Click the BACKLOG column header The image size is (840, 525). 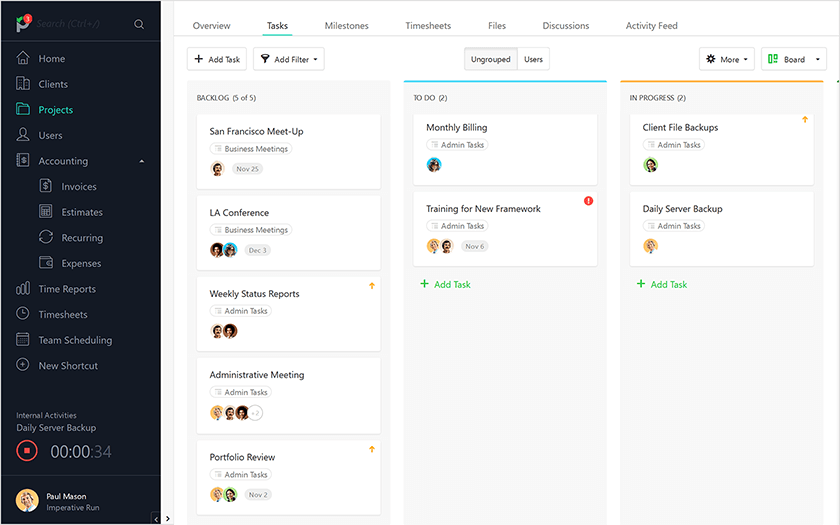(x=226, y=98)
